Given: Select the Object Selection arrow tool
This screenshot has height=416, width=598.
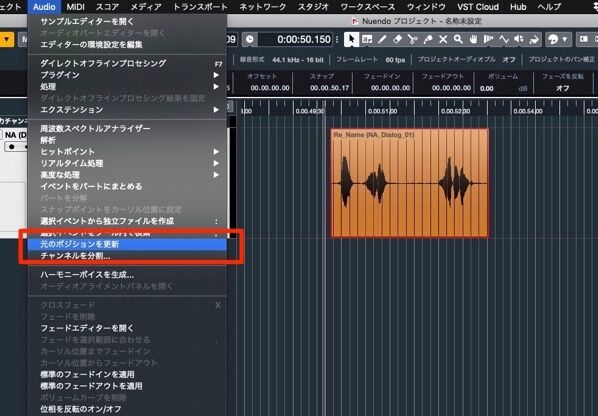Looking at the screenshot, I should 351,39.
